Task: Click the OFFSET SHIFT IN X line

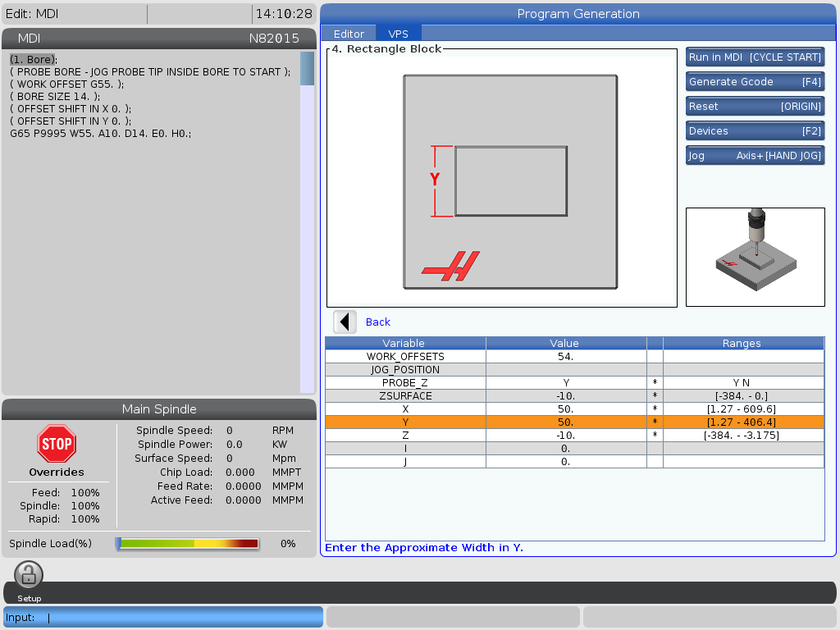Action: pyautogui.click(x=71, y=109)
